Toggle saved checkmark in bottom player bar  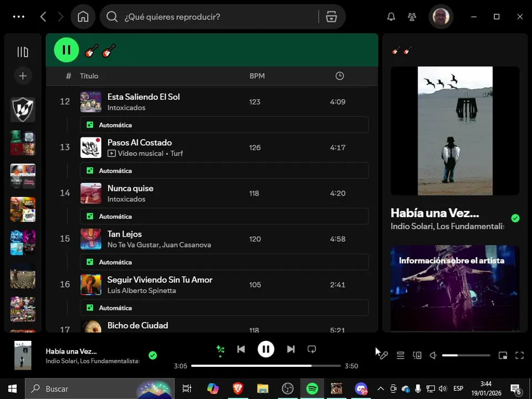[x=153, y=355]
